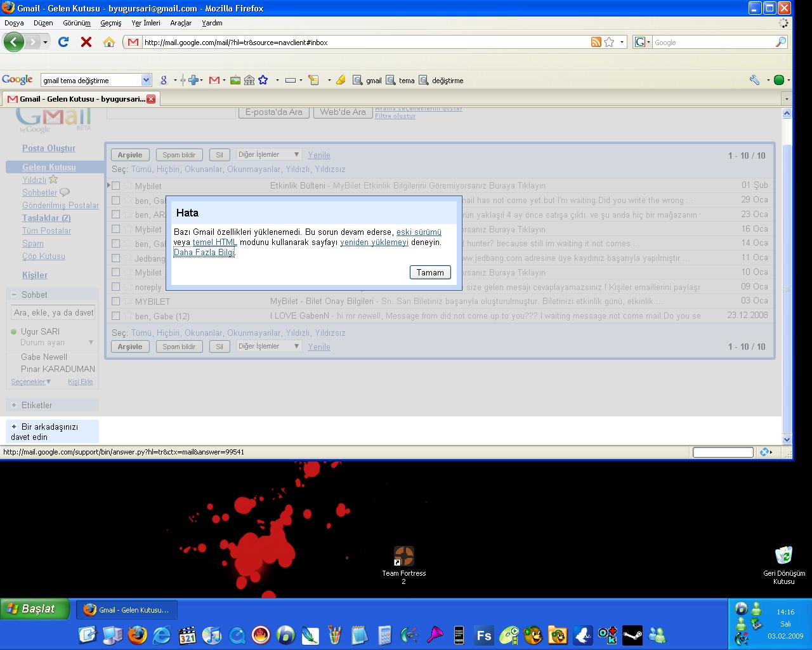The width and height of the screenshot is (812, 650).
Task: Click the highlighter icon on the Google Toolbar
Action: 341,80
